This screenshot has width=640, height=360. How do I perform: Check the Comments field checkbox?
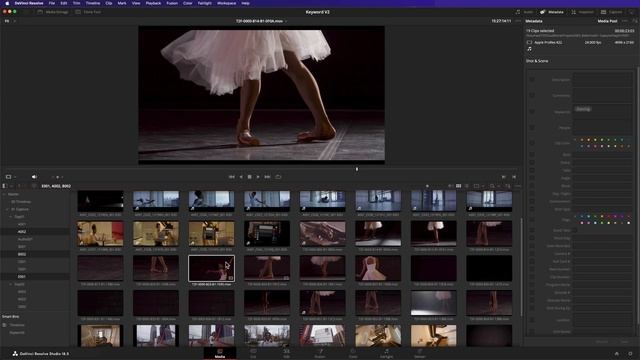tap(531, 96)
